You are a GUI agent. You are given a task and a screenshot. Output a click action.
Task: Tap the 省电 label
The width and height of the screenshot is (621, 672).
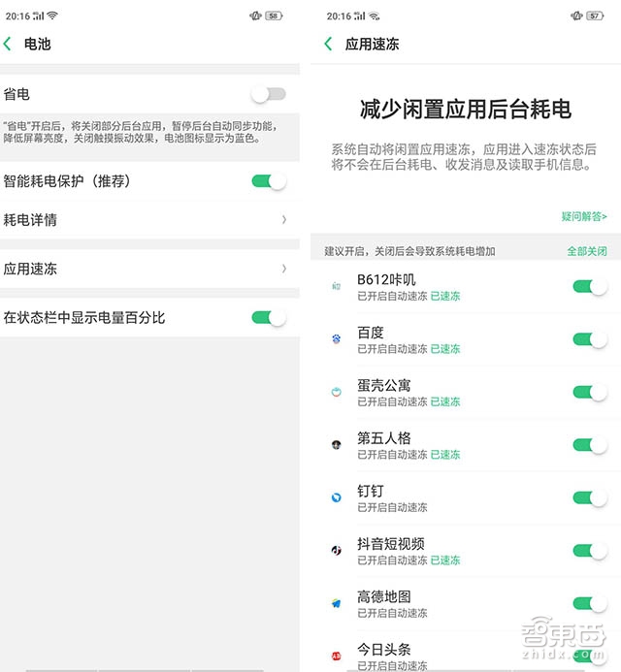point(16,94)
